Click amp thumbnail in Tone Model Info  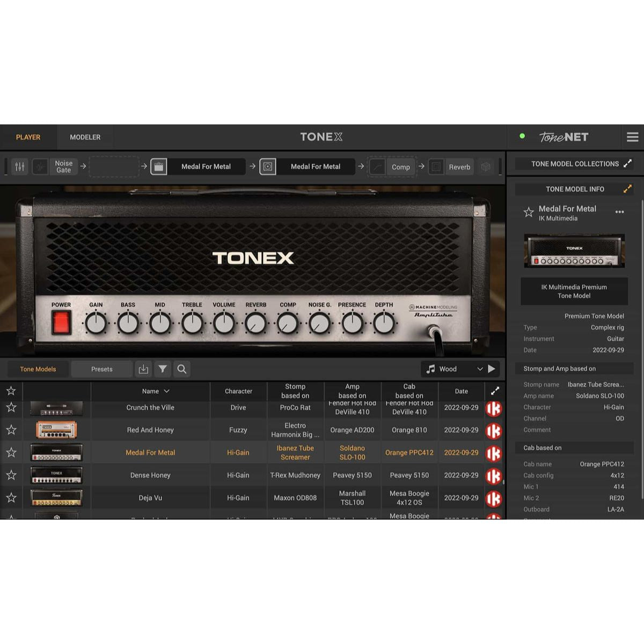pyautogui.click(x=574, y=251)
